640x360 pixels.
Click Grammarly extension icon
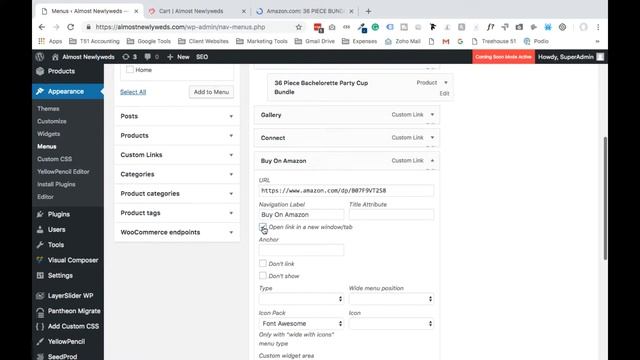[x=375, y=27]
